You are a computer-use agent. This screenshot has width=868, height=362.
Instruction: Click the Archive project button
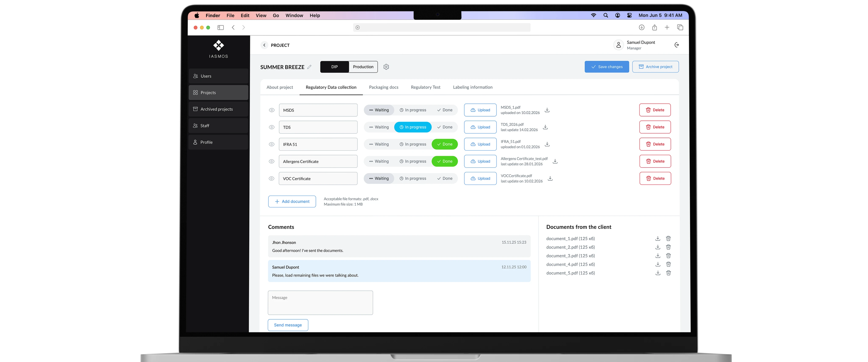click(x=655, y=67)
